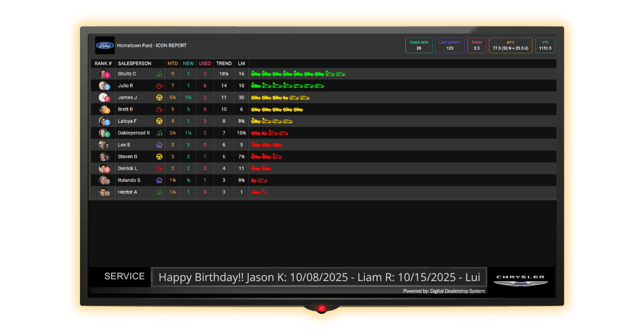Click the yellow steering wheel icon beside Latoya F
Viewport: 644px width, 336px height.
(159, 121)
